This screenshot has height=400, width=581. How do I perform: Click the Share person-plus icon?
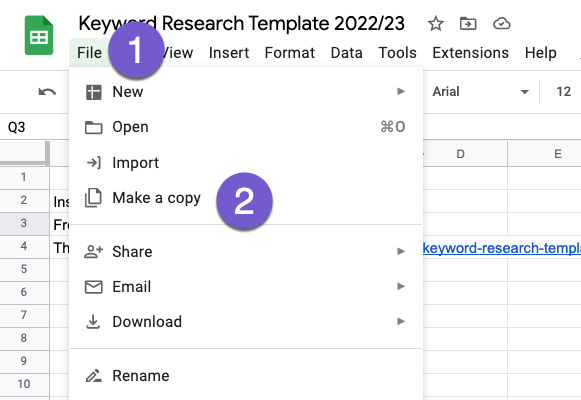click(x=93, y=251)
